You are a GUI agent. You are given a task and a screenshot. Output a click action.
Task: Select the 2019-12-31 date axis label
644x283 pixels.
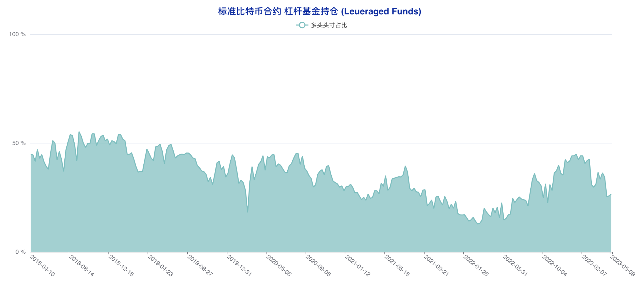pyautogui.click(x=239, y=266)
